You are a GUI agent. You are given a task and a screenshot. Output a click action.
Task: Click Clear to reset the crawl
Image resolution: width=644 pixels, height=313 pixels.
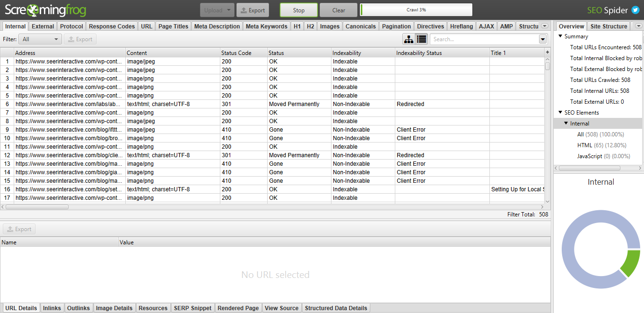[338, 9]
